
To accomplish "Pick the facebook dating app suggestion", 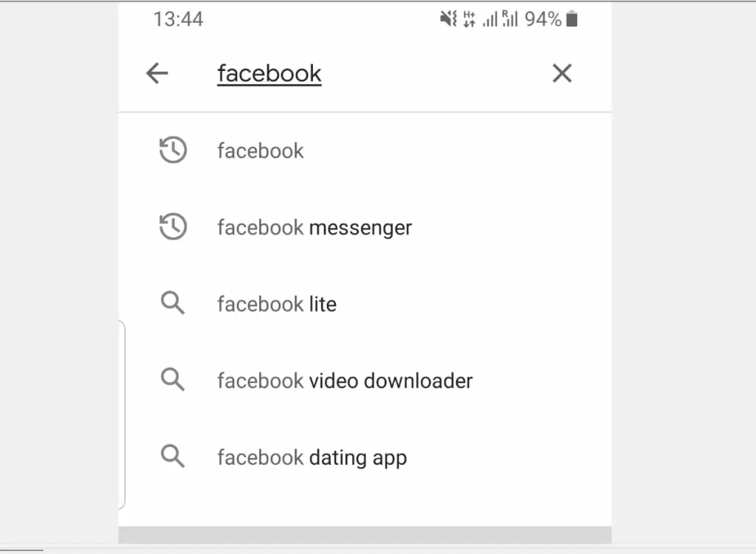I will [x=311, y=457].
